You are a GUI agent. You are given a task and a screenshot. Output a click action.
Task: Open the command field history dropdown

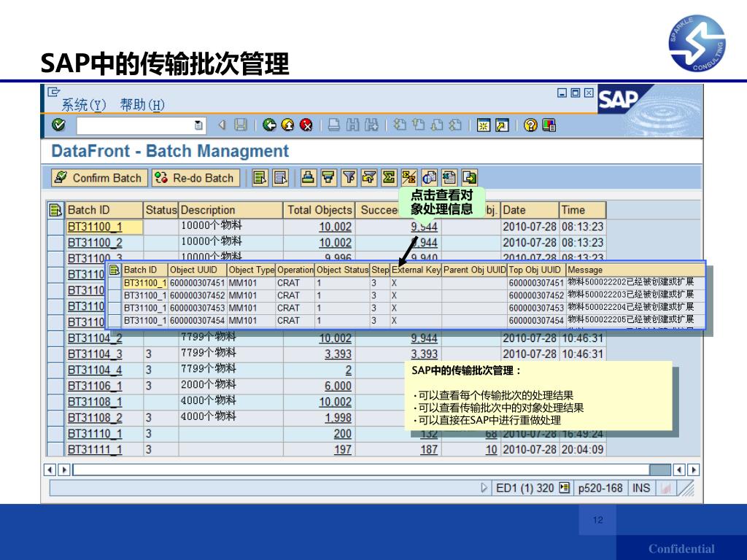coord(198,125)
